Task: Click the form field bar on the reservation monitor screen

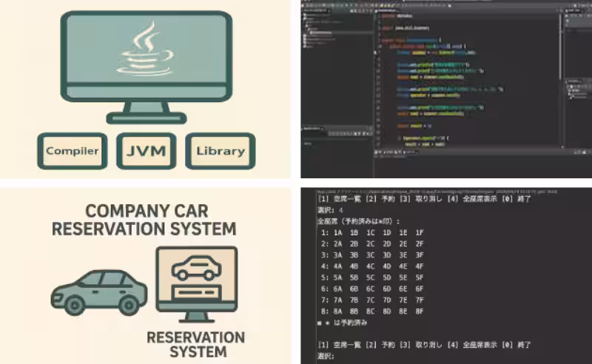Action: click(x=196, y=292)
